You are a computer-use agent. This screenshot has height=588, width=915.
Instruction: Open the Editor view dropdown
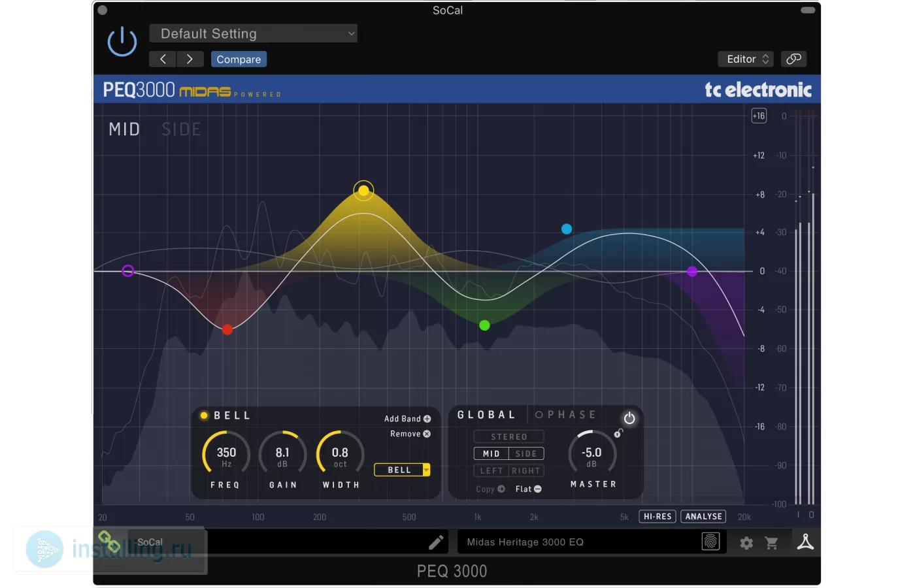746,59
